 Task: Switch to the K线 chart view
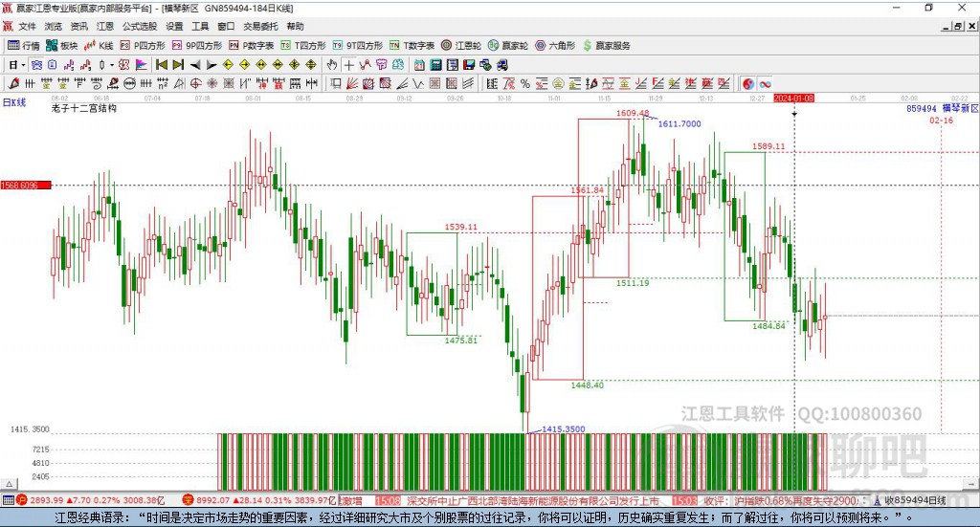pyautogui.click(x=99, y=46)
